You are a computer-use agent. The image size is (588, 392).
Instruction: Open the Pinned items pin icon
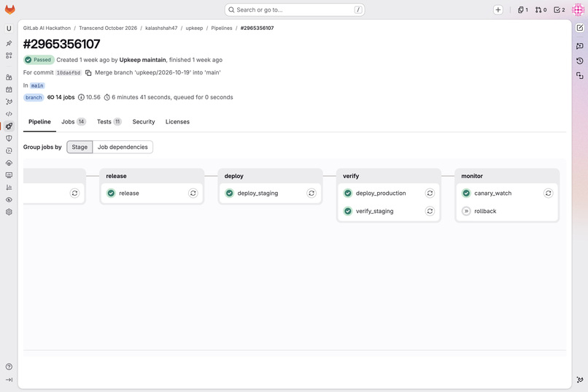tap(9, 44)
